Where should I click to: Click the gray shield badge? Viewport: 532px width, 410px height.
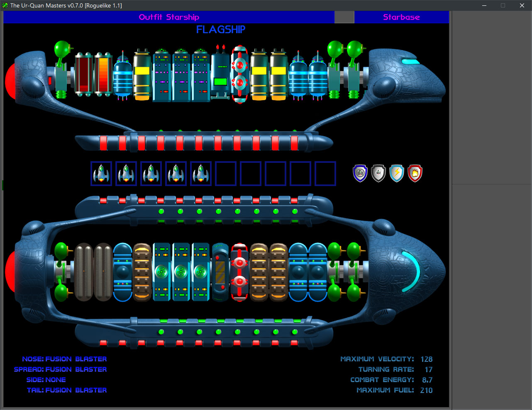tap(378, 173)
